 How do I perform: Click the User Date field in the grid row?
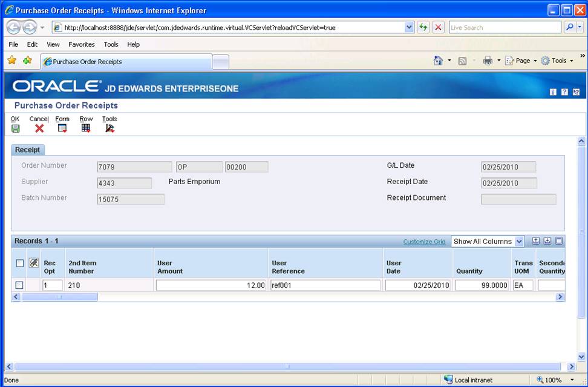pos(418,285)
